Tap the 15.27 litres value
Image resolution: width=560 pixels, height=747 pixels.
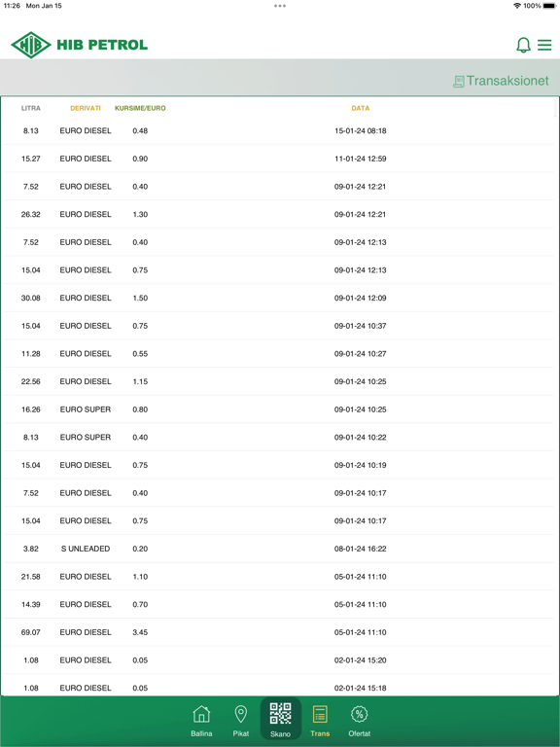pyautogui.click(x=31, y=159)
